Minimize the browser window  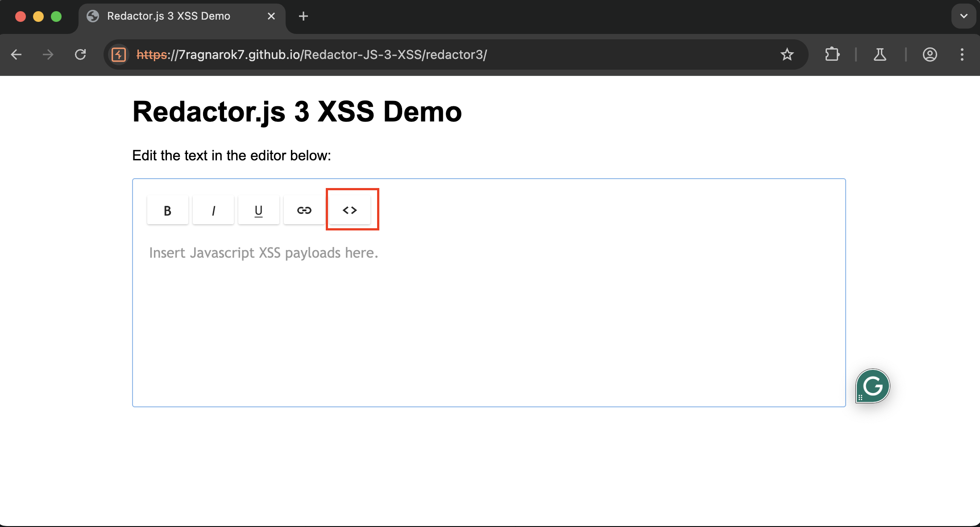pos(38,17)
